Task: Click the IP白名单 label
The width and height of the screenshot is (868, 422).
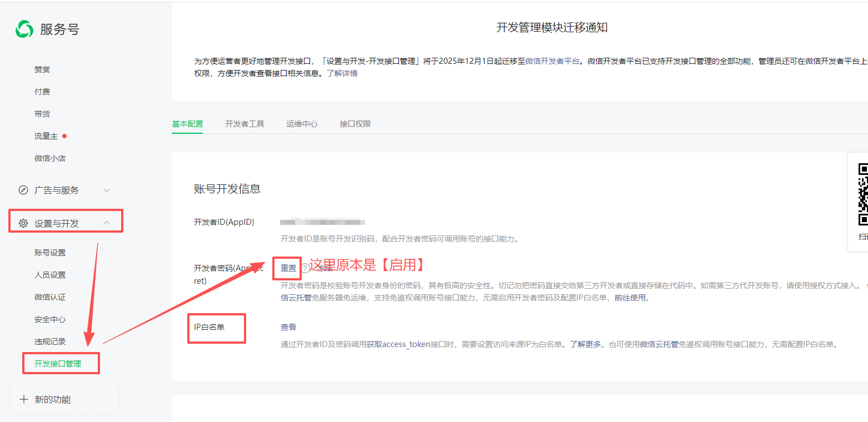Action: [x=209, y=327]
